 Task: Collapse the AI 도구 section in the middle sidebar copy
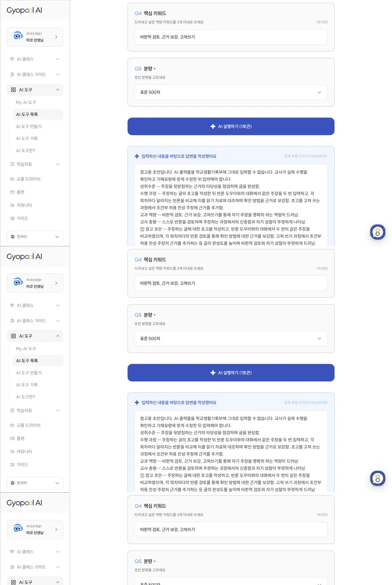coord(58,336)
